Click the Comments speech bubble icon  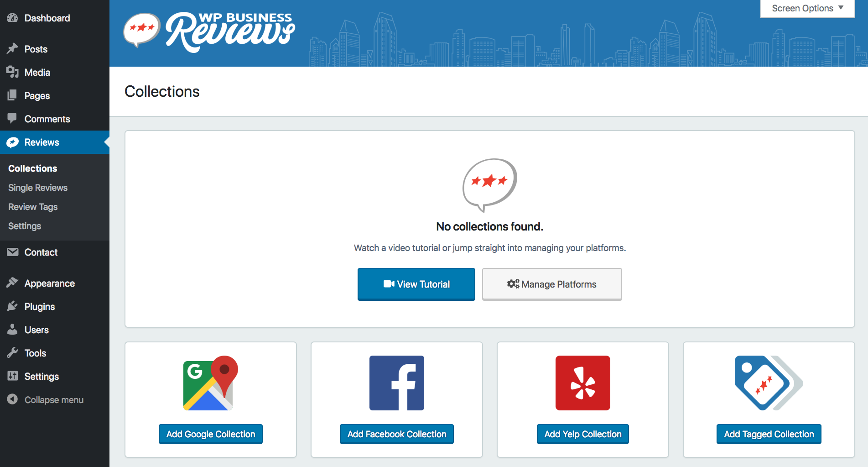pyautogui.click(x=12, y=118)
